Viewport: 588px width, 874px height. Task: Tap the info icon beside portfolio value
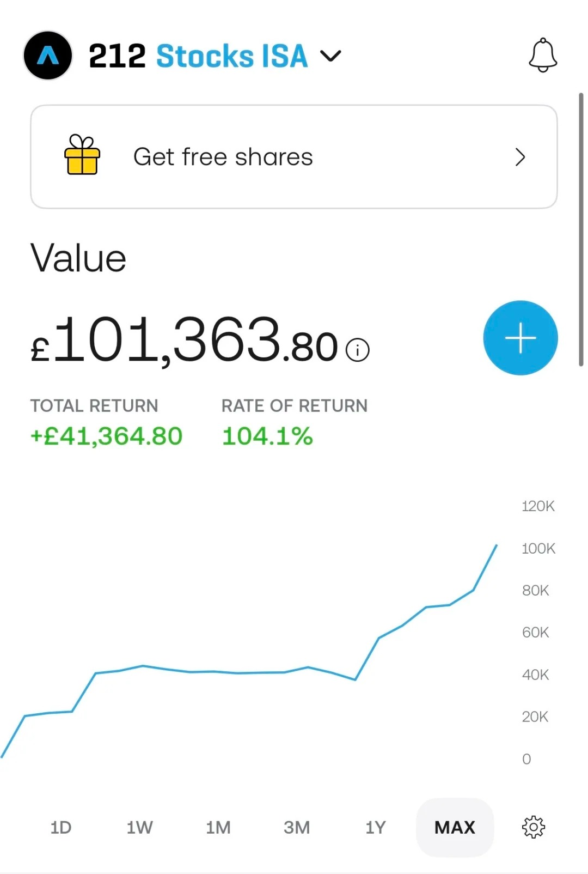pyautogui.click(x=358, y=350)
